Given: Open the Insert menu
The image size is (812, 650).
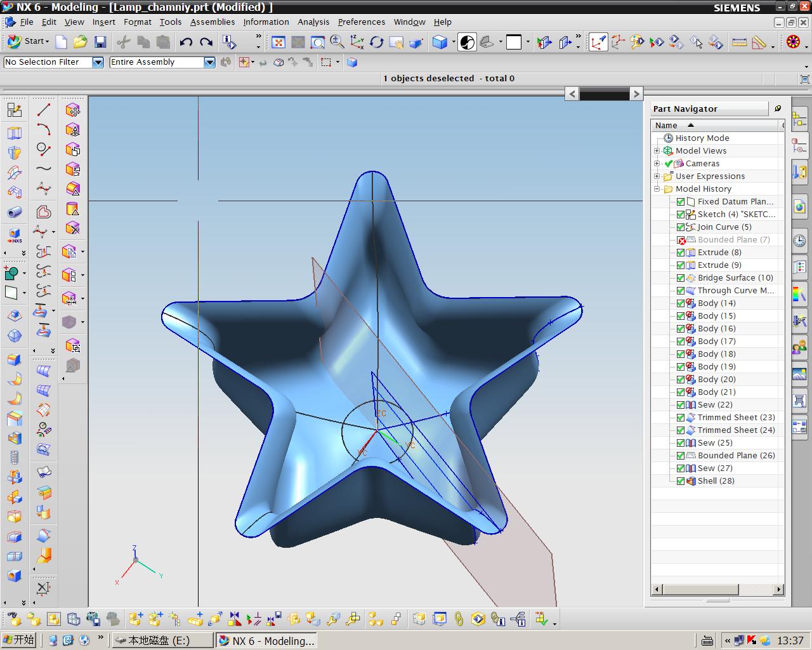Looking at the screenshot, I should (x=103, y=22).
